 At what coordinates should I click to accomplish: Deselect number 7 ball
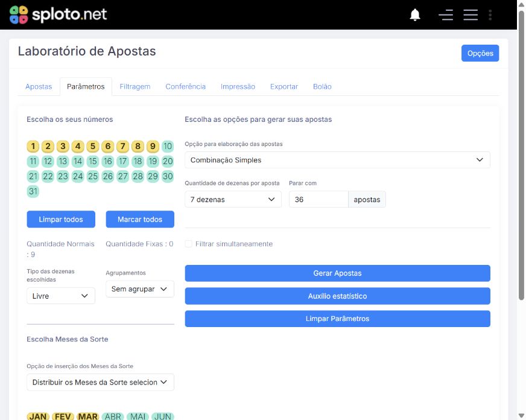pos(123,146)
